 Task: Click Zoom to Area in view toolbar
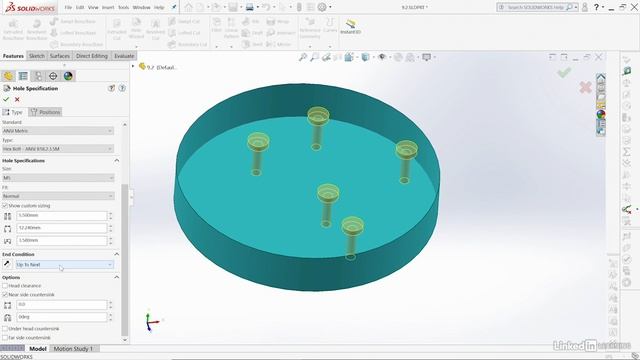314,57
